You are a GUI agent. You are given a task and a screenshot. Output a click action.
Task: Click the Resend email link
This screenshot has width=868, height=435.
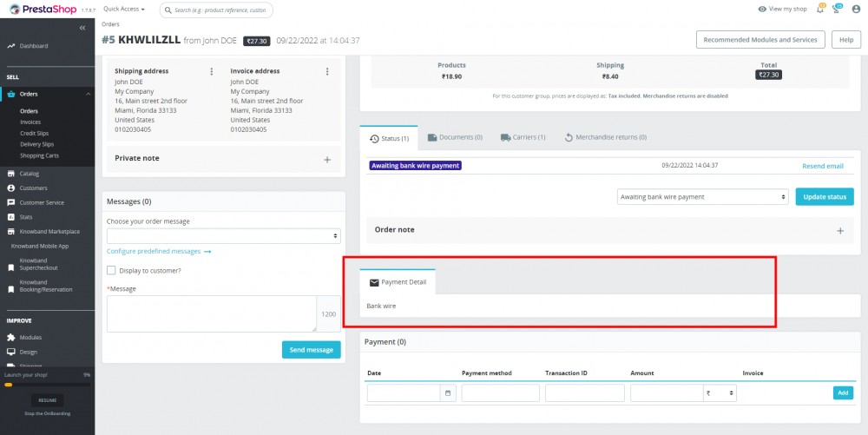pos(823,166)
